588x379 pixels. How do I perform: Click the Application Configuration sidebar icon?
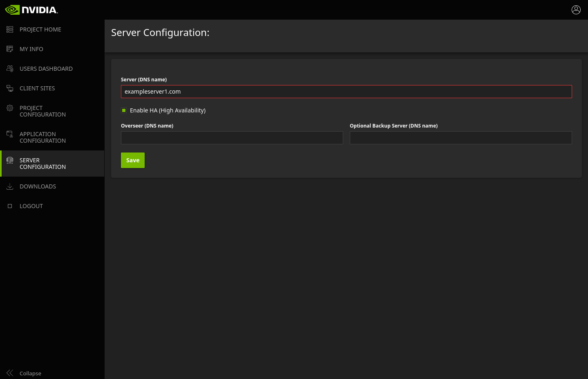coord(10,134)
